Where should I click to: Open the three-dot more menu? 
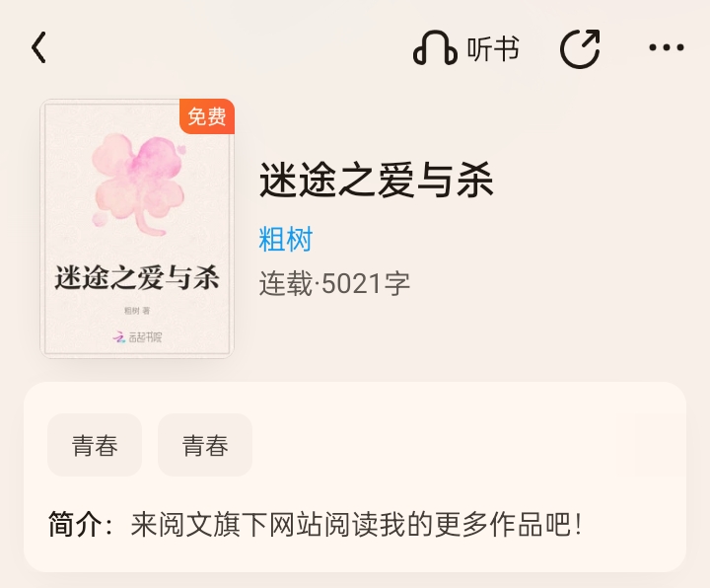coord(666,47)
